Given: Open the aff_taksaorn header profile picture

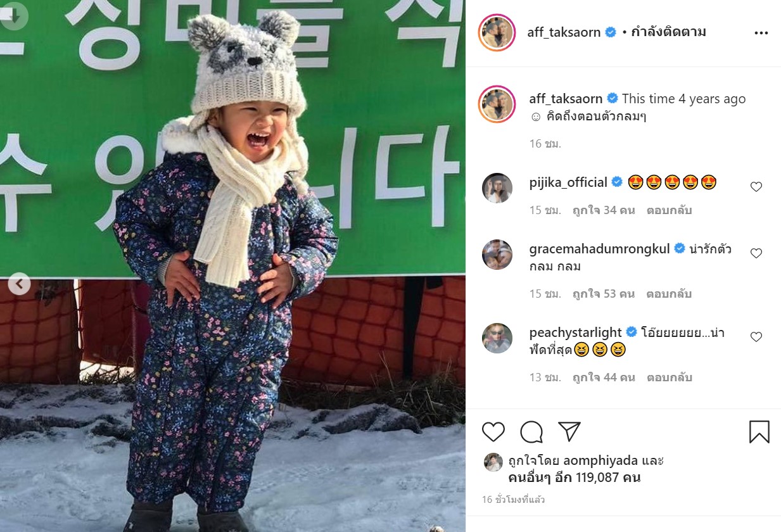Looking at the screenshot, I should coord(497,32).
